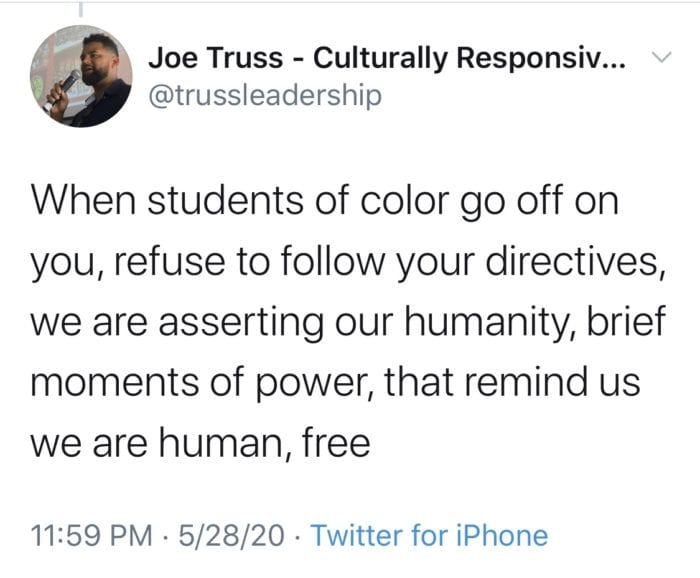Viewport: 700px width, 578px height.
Task: Select the tweet line starting 'When students'
Action: pyautogui.click(x=325, y=201)
